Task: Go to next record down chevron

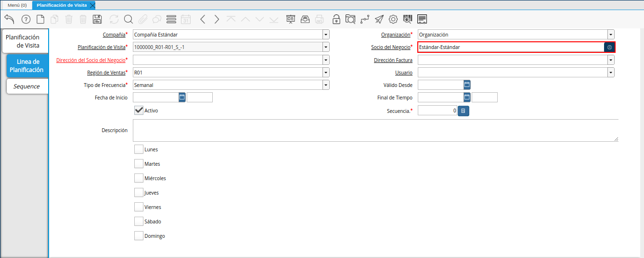Action: 260,19
